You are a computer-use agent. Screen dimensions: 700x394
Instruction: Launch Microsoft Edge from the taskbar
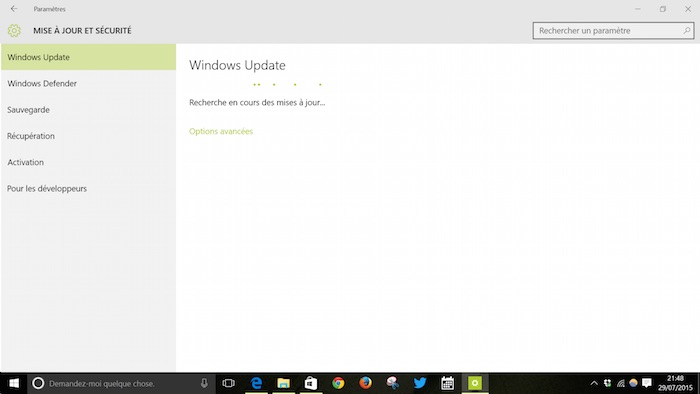[256, 383]
